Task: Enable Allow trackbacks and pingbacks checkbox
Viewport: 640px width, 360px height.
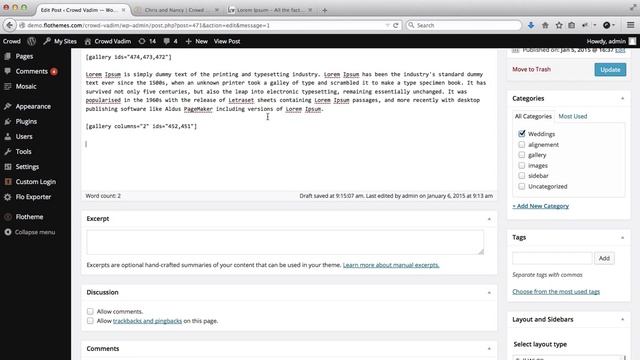Action: point(90,321)
